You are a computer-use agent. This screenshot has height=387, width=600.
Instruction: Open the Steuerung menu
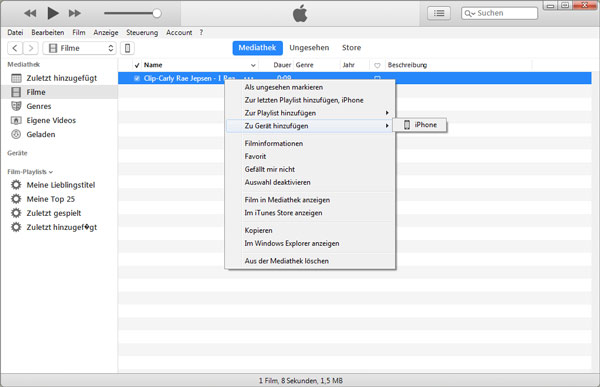pyautogui.click(x=142, y=33)
